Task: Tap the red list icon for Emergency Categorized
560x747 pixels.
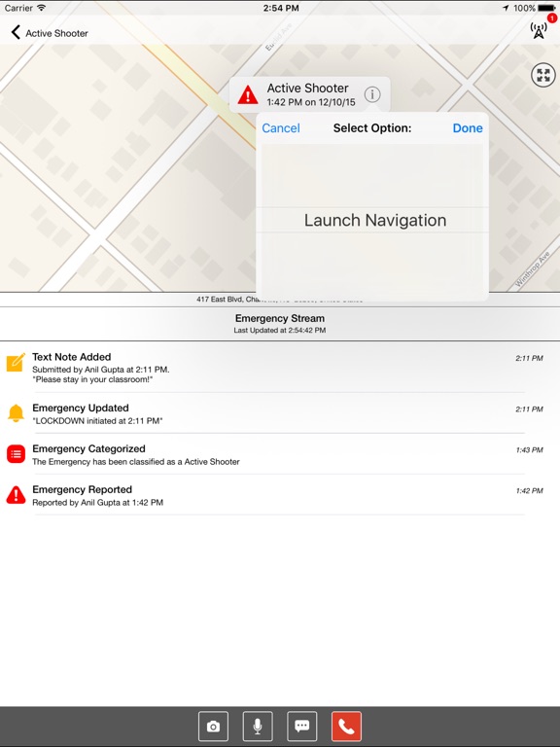Action: coord(16,454)
